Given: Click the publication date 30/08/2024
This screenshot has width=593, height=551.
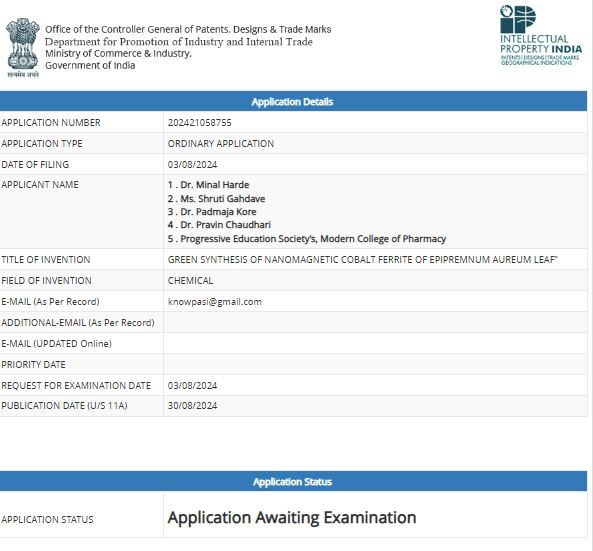Looking at the screenshot, I should pos(192,406).
